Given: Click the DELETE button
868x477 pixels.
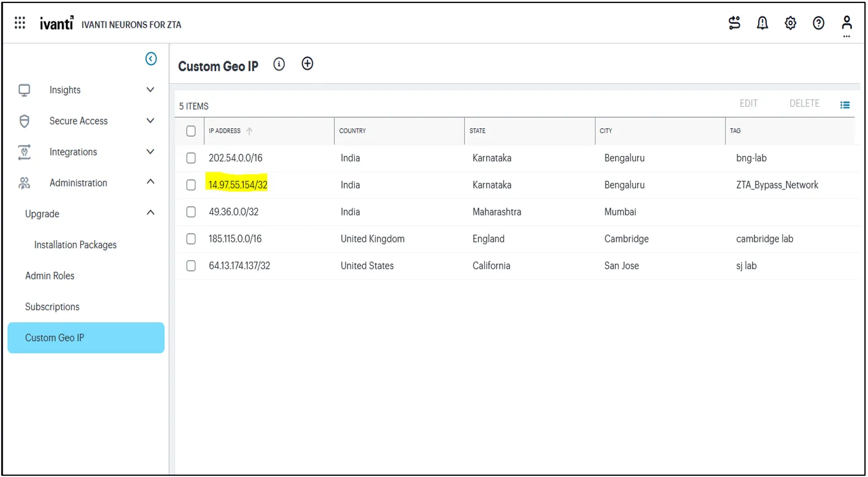Looking at the screenshot, I should (x=804, y=103).
